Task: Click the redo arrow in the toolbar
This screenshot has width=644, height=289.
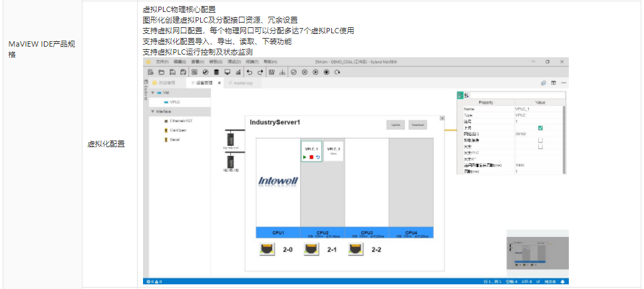Action: [x=260, y=71]
